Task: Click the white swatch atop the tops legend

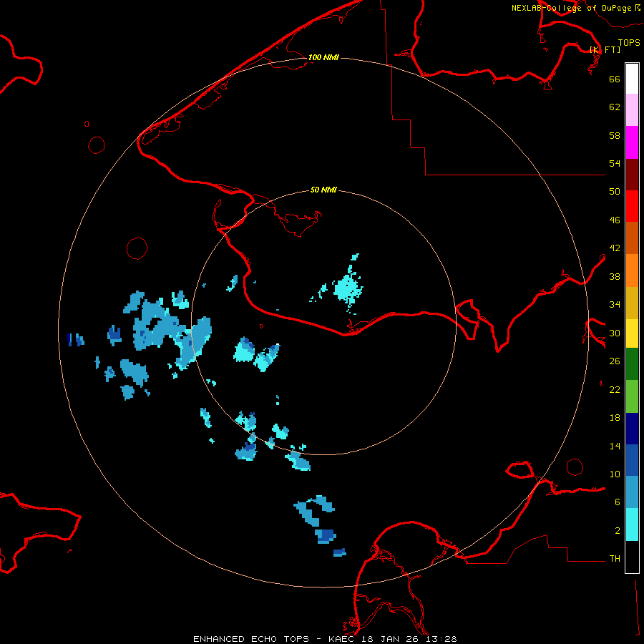Action: pyautogui.click(x=632, y=79)
